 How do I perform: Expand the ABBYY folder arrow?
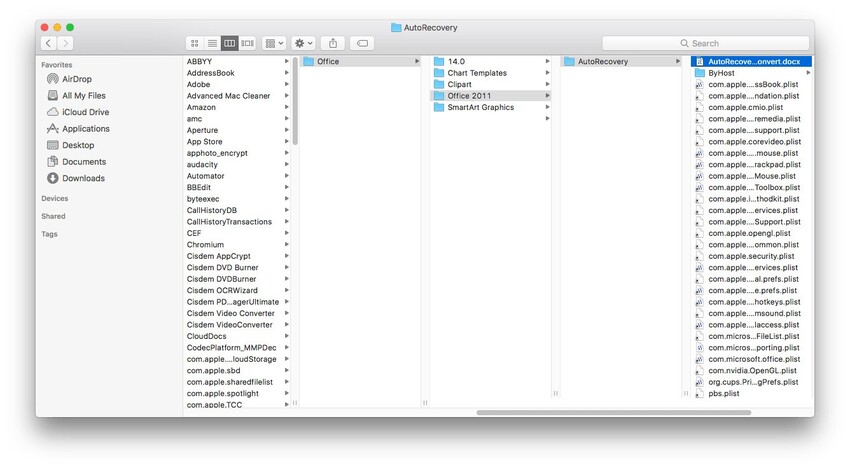287,62
